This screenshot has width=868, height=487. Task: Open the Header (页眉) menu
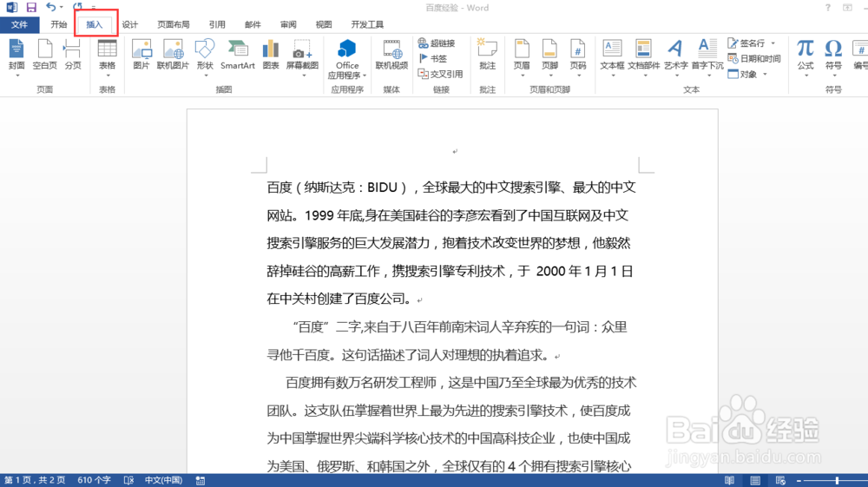coord(522,55)
